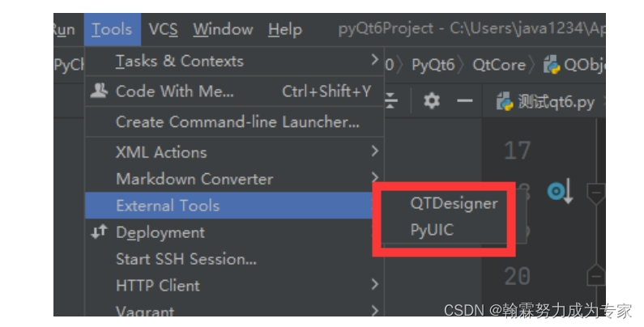Screen dimensions: 644x327
Task: Click the QObject Python file icon
Action: point(552,65)
